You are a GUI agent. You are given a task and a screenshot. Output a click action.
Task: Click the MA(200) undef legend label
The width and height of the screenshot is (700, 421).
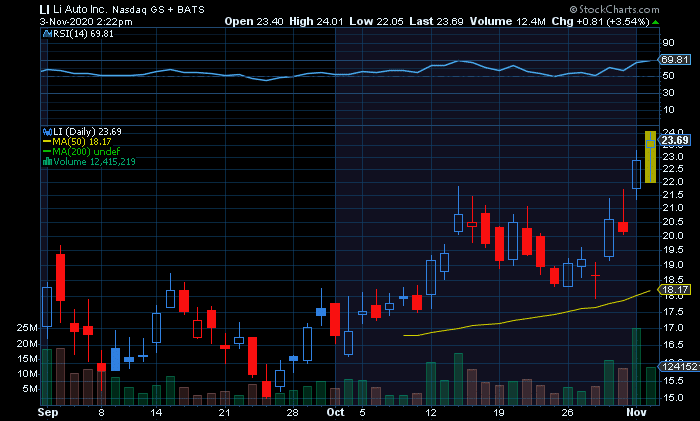[86, 152]
